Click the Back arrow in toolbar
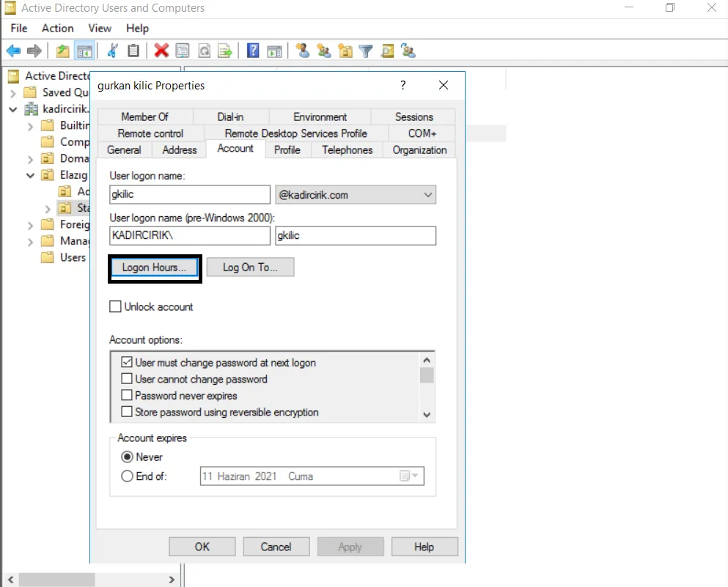 click(x=13, y=51)
